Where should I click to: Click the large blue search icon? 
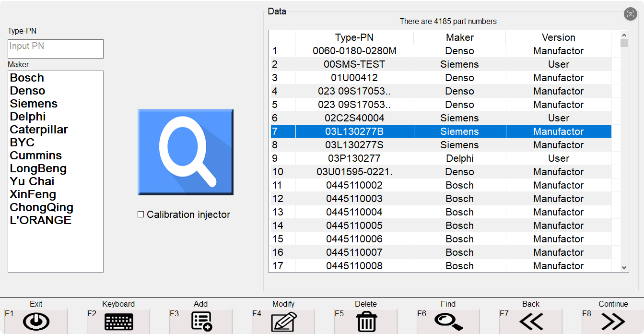(x=185, y=152)
